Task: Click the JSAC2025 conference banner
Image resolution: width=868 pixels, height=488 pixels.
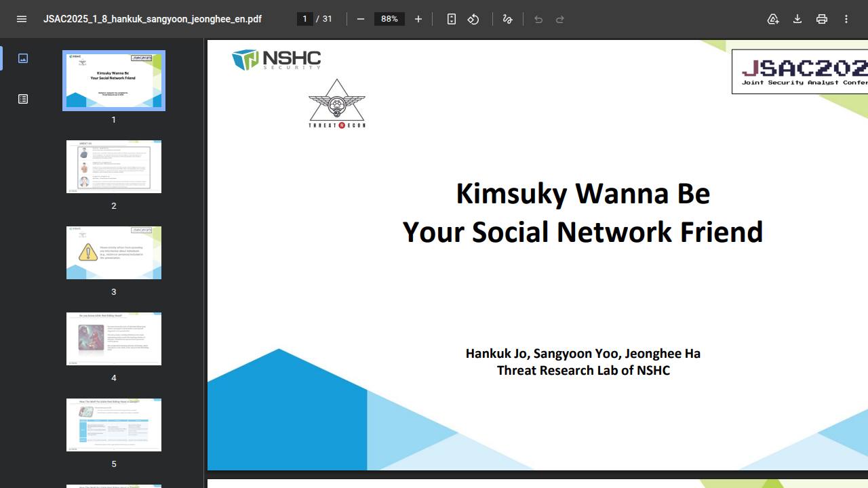Action: [800, 71]
